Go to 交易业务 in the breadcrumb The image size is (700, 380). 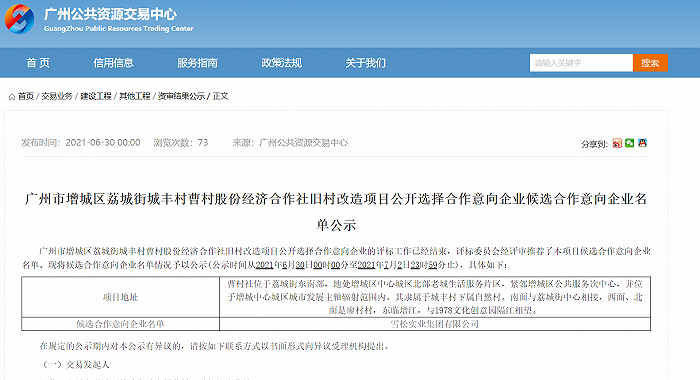[57, 96]
